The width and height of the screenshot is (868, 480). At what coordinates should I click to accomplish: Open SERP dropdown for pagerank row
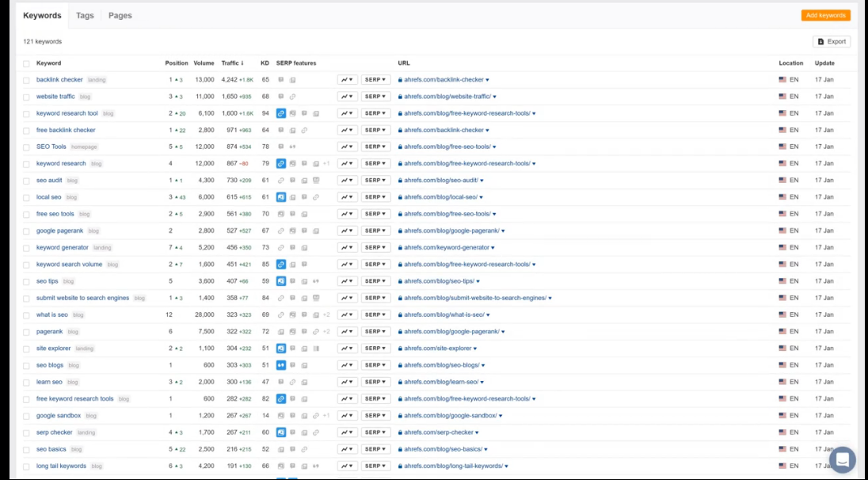pyautogui.click(x=376, y=332)
